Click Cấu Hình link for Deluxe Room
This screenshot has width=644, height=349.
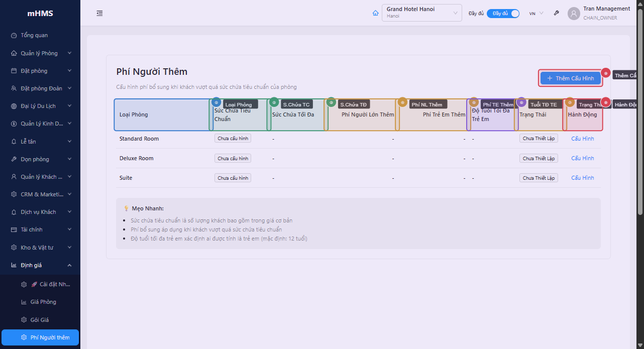pyautogui.click(x=582, y=158)
